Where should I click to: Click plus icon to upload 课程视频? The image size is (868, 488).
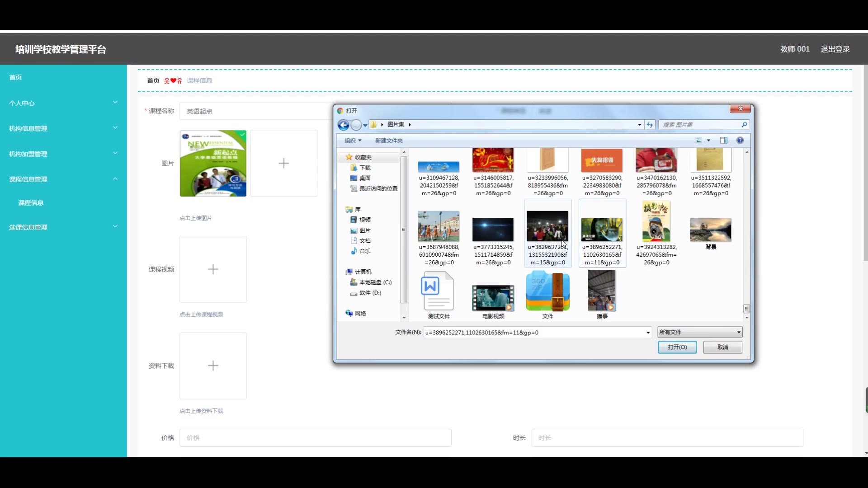point(213,269)
